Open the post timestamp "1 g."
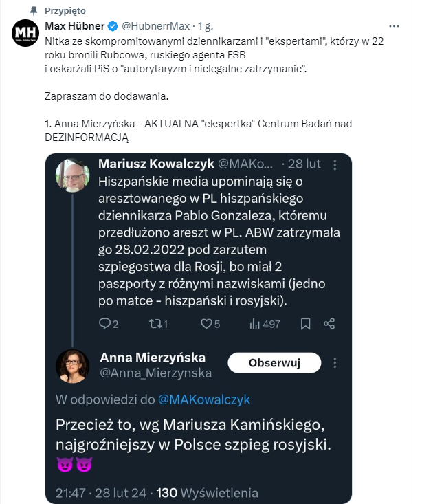Viewport: 422px width, 504px height. (x=206, y=27)
